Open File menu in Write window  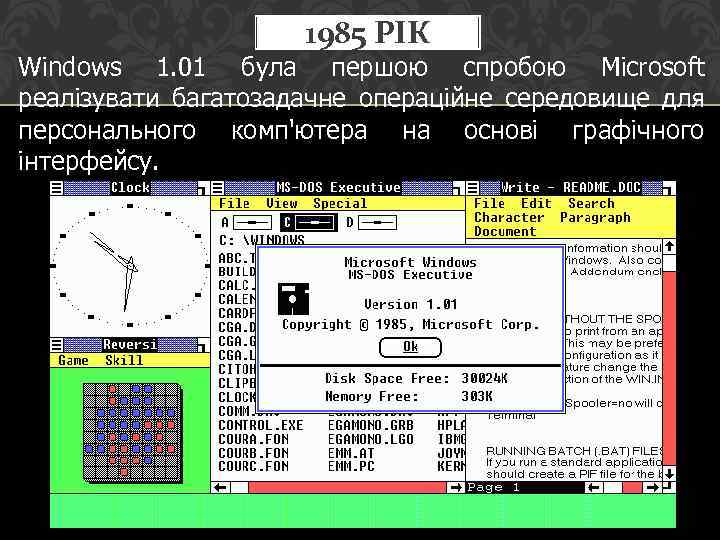point(489,203)
